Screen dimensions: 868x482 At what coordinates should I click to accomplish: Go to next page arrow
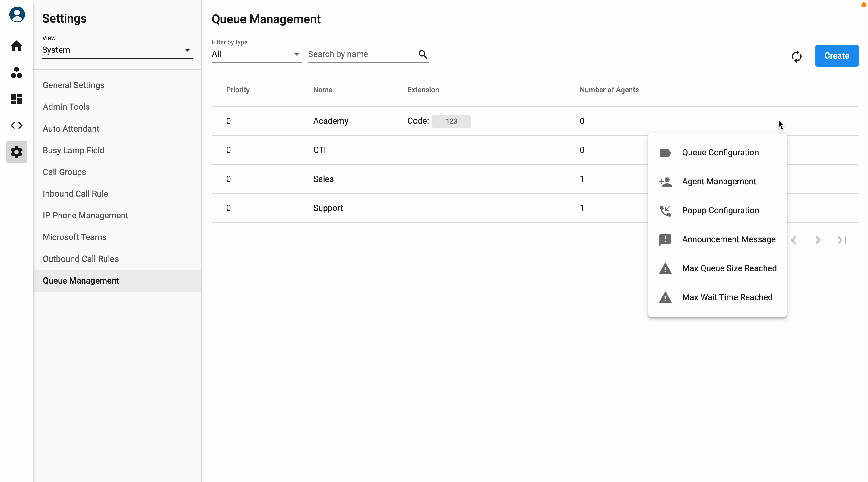[818, 240]
